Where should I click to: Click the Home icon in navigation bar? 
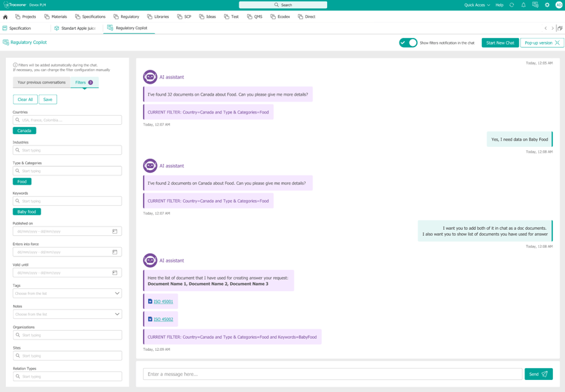point(5,17)
